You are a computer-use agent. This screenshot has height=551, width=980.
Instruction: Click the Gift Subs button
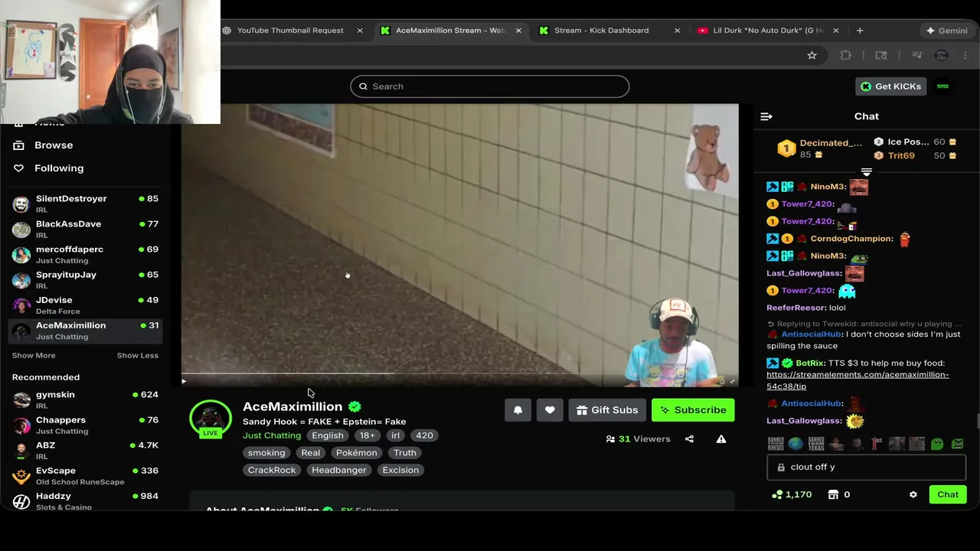(607, 410)
